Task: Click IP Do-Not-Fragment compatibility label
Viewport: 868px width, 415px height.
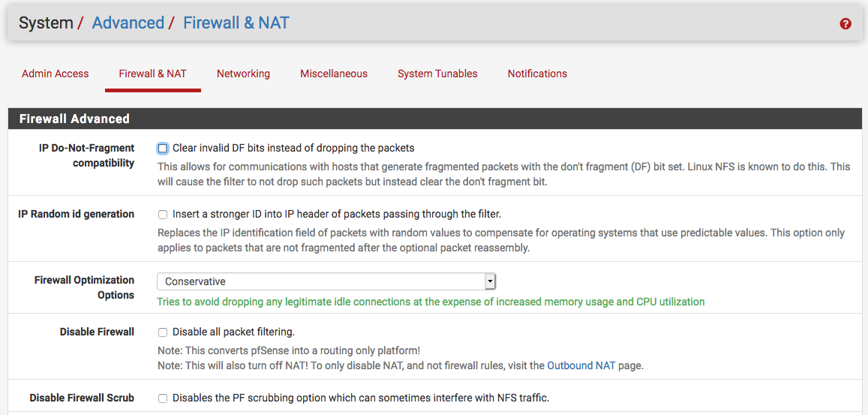Action: pyautogui.click(x=87, y=155)
